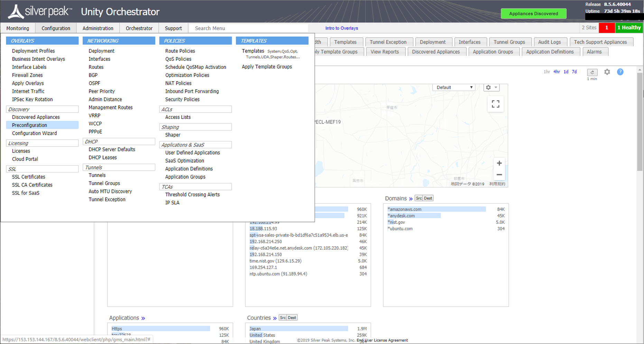Open SaaS Optimization entry

coord(185,161)
